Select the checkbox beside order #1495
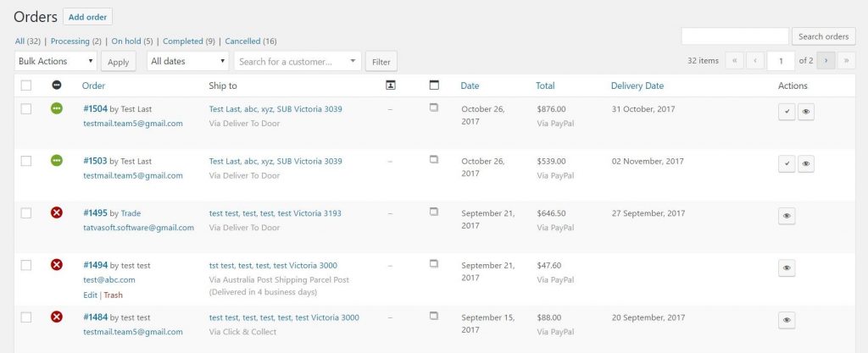The height and width of the screenshot is (353, 868). 26,213
